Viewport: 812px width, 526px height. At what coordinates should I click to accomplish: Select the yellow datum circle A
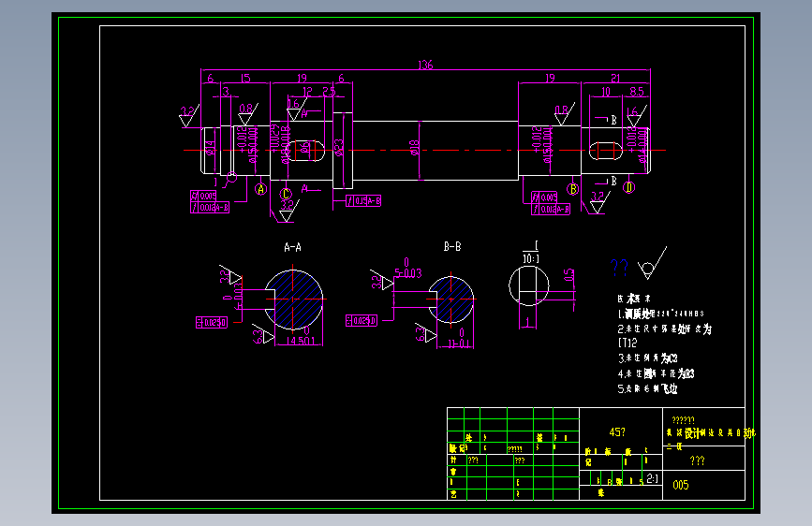[x=261, y=189]
